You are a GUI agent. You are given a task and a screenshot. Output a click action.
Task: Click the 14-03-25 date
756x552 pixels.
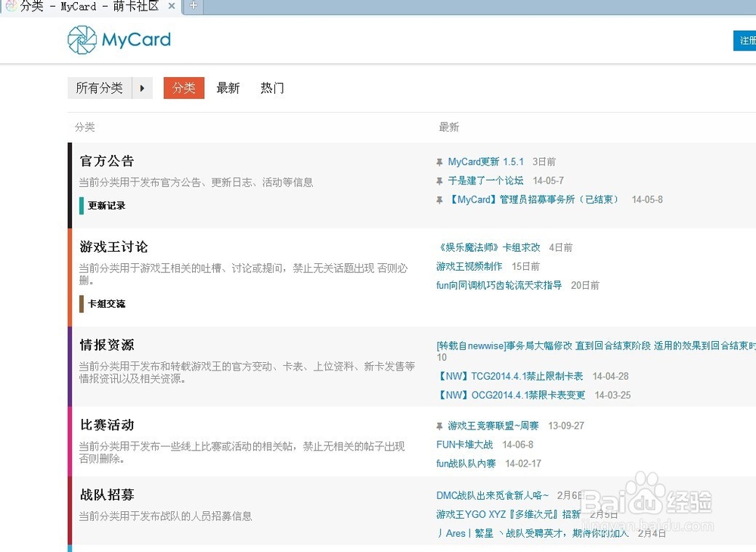click(x=612, y=395)
